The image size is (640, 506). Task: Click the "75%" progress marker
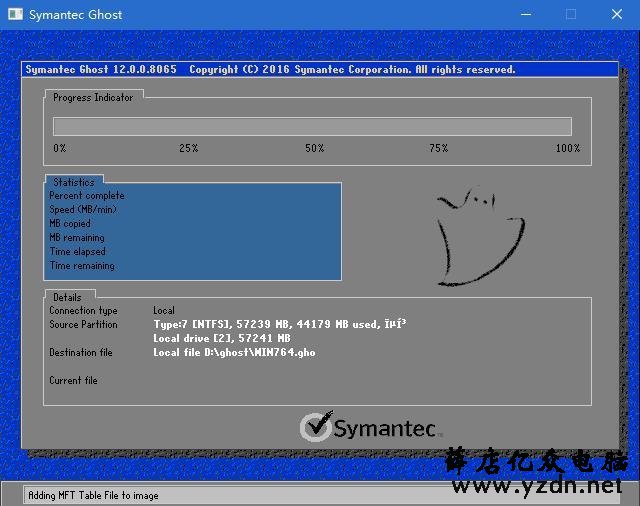tap(438, 148)
